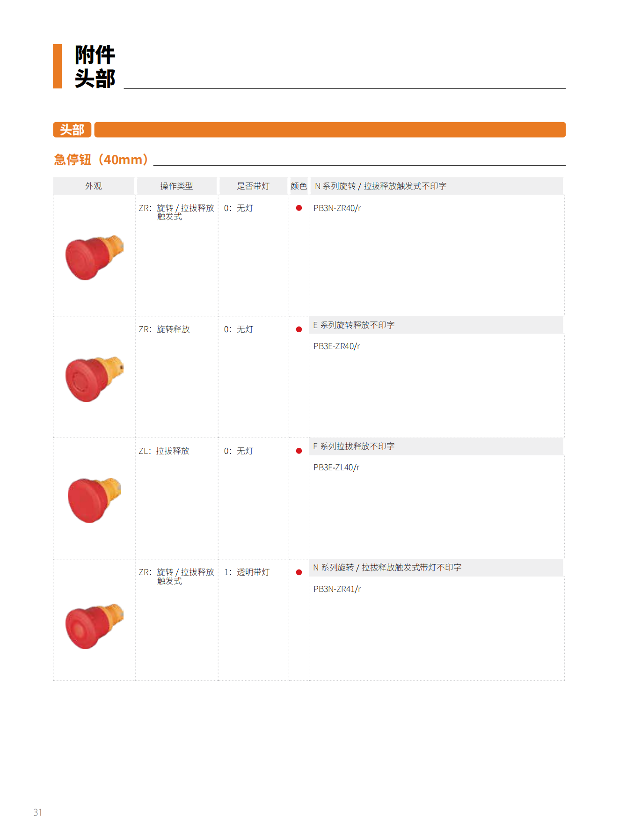The image size is (619, 840).
Task: Click the E 系列拉拔释放不印字 subheader
Action: (x=354, y=446)
